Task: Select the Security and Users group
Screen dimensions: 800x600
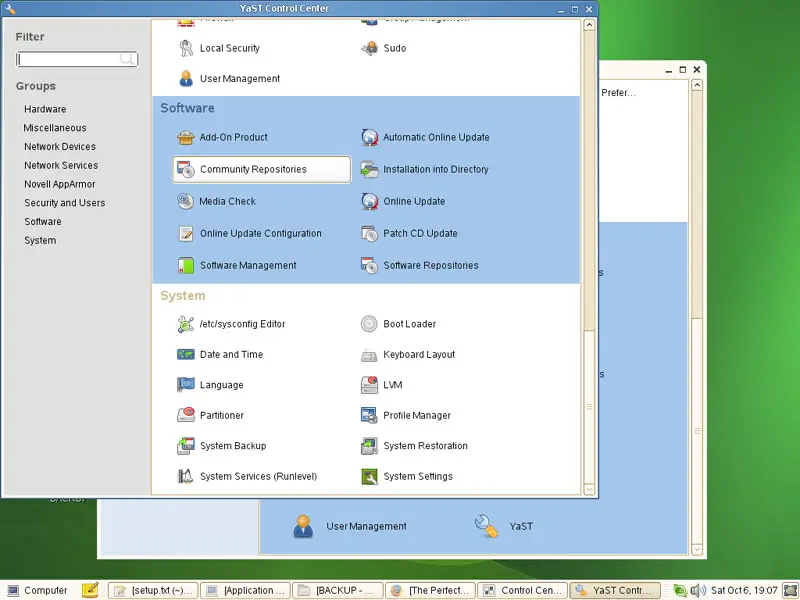Action: coord(64,203)
